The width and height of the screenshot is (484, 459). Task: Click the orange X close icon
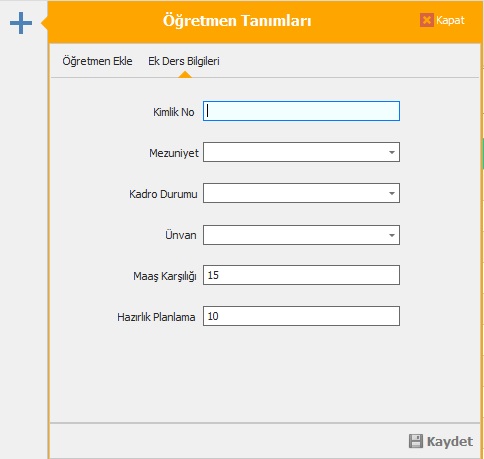(426, 20)
